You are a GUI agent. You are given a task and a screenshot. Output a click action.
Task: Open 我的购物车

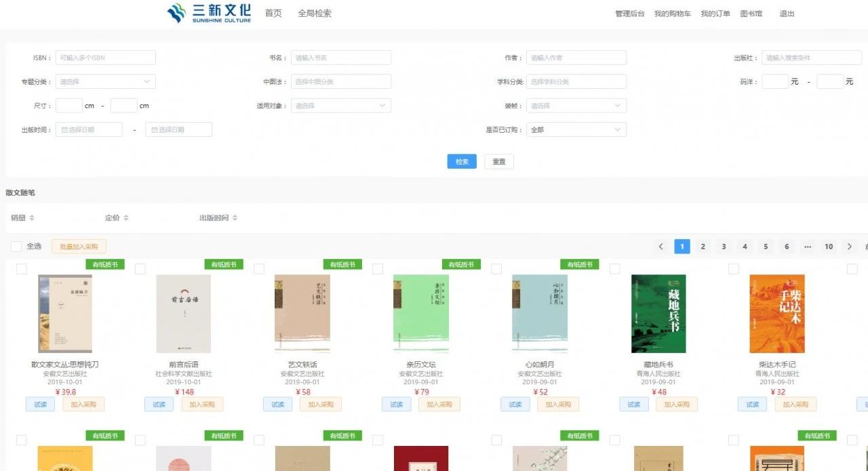tap(673, 14)
